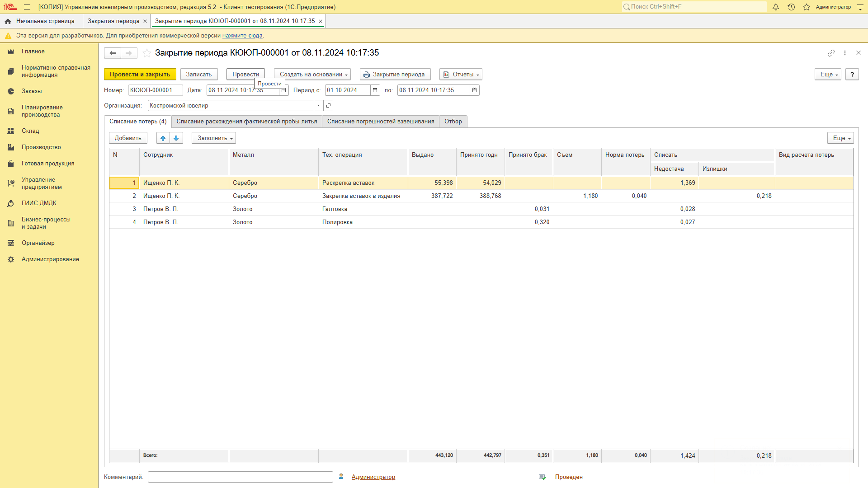868x488 pixels.
Task: Open history clock icon
Action: (791, 7)
